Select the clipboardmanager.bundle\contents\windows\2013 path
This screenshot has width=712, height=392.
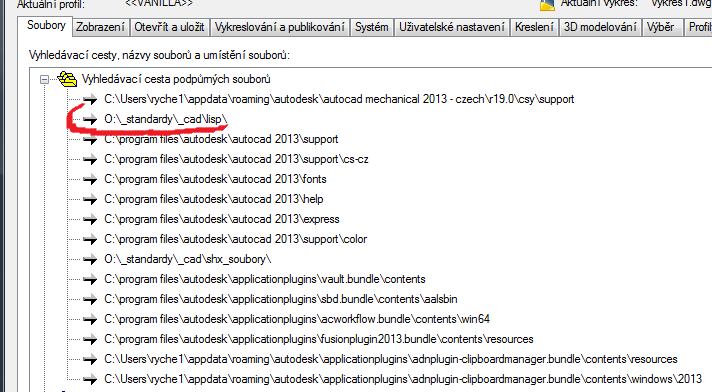403,379
